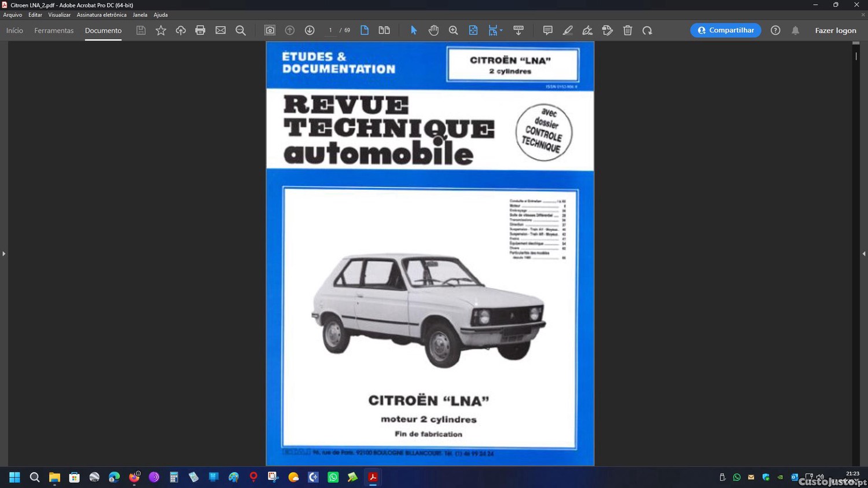The height and width of the screenshot is (488, 868).
Task: Open notifications bell icon
Action: [796, 30]
